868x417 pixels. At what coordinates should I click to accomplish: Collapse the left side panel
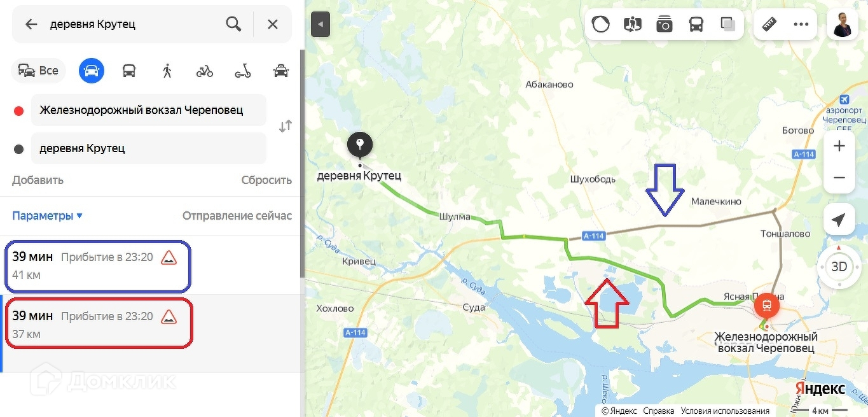click(x=320, y=24)
